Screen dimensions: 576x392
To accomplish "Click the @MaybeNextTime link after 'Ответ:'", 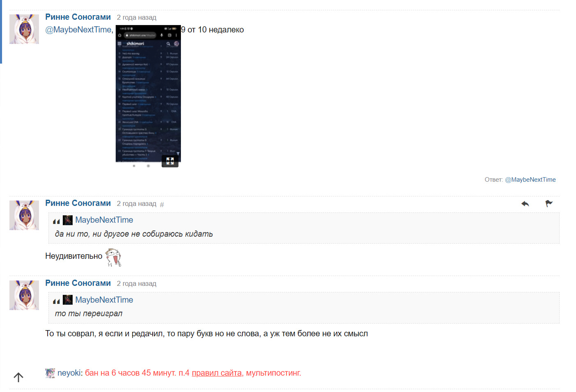I will (x=530, y=180).
